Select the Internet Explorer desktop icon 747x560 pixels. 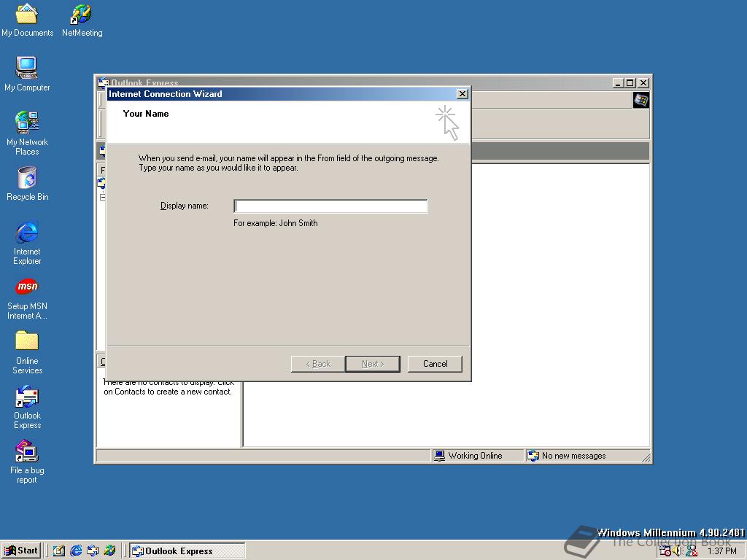click(27, 243)
